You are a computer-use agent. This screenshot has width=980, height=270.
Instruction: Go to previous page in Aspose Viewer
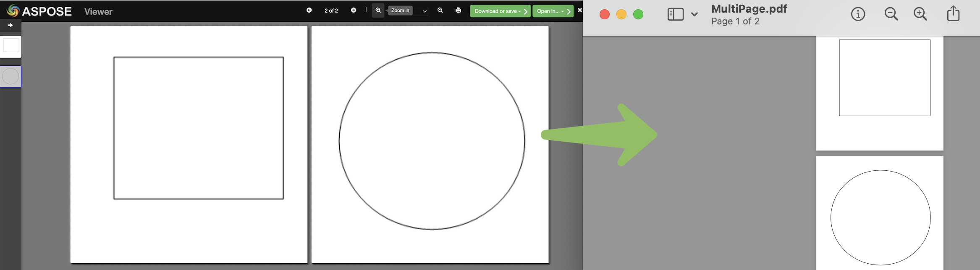point(309,11)
